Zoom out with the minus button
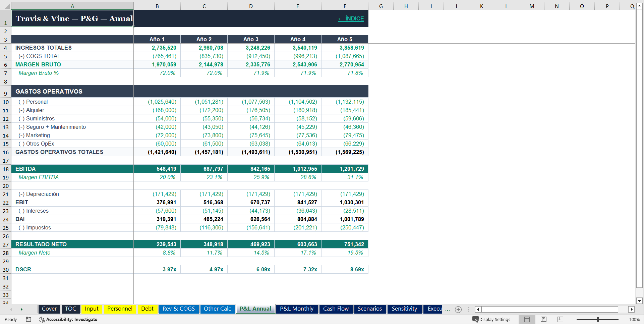644x324 pixels. (573, 319)
